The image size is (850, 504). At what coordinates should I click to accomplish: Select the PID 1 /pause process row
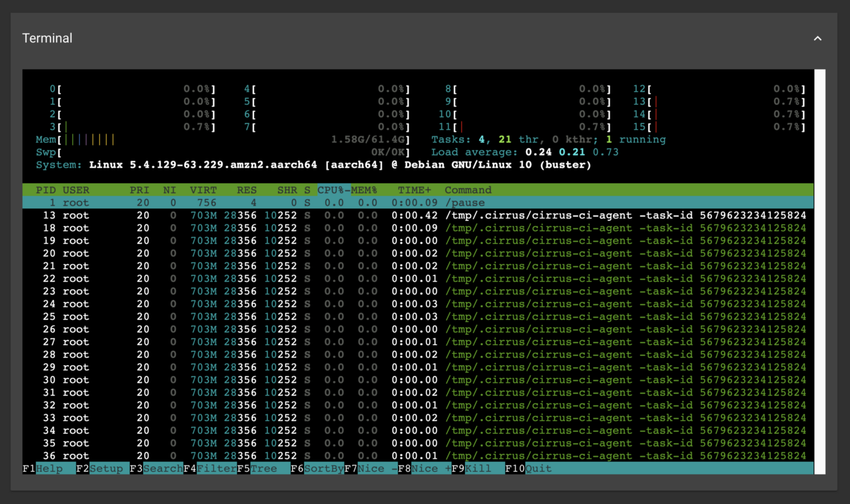pyautogui.click(x=418, y=203)
